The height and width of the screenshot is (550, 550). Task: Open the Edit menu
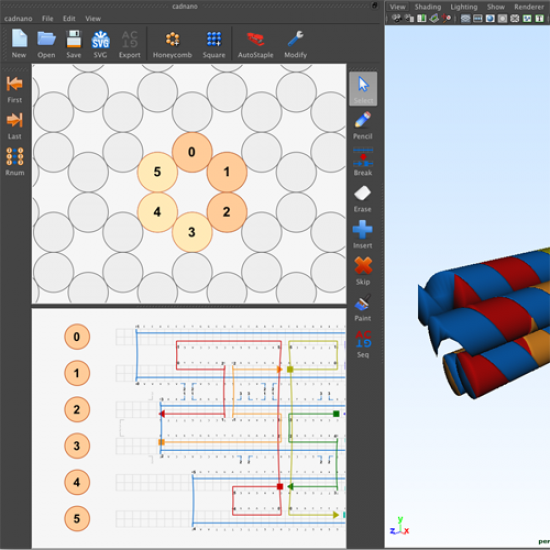tap(69, 19)
